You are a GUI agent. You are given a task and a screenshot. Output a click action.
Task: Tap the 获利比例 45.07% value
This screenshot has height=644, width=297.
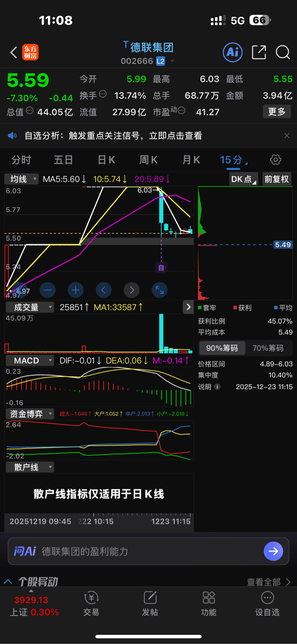click(x=280, y=321)
